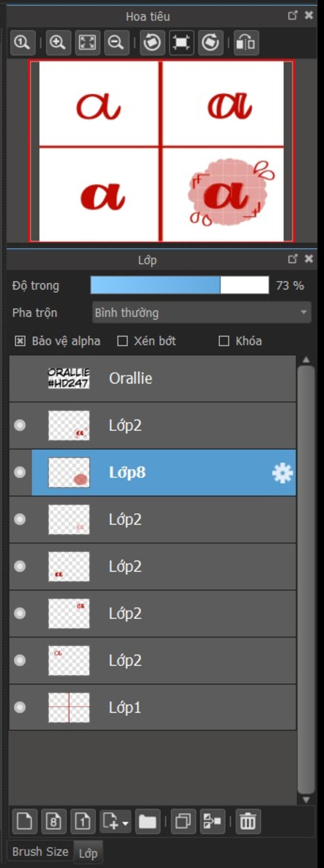This screenshot has height=868, width=324.
Task: Click the zoom out magnifier icon
Action: click(x=116, y=43)
